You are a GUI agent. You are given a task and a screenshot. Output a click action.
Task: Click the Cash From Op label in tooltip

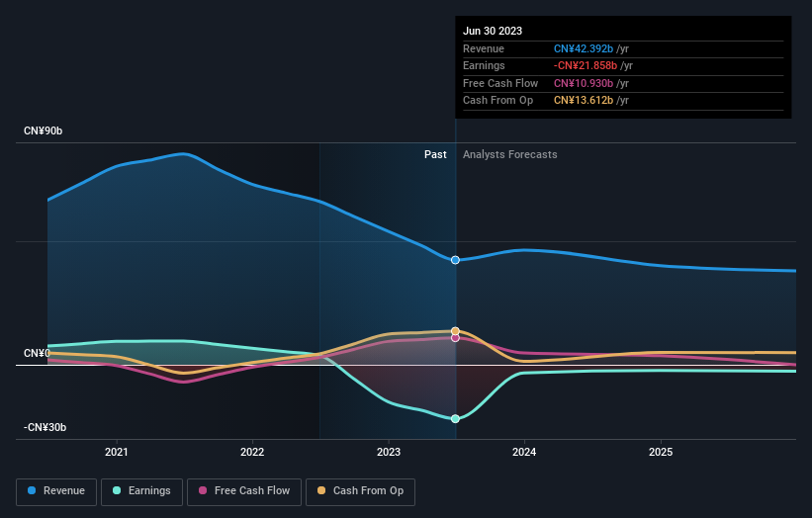pyautogui.click(x=497, y=101)
